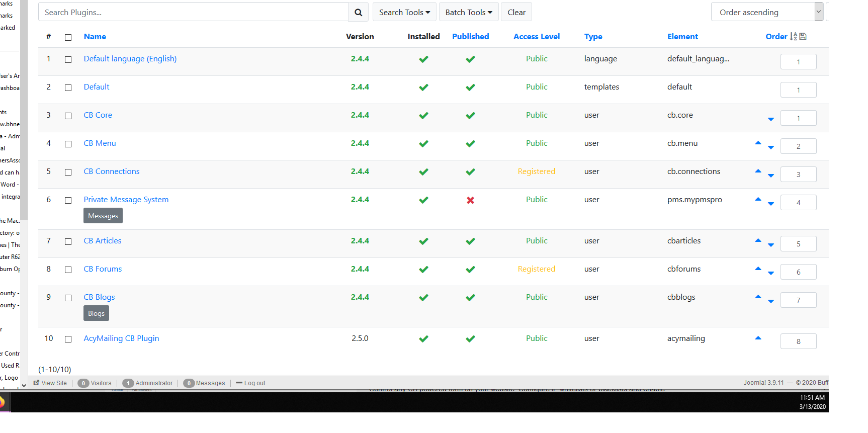Click in the Search Plugins field
Screen dimensions: 868x433
click(x=193, y=12)
